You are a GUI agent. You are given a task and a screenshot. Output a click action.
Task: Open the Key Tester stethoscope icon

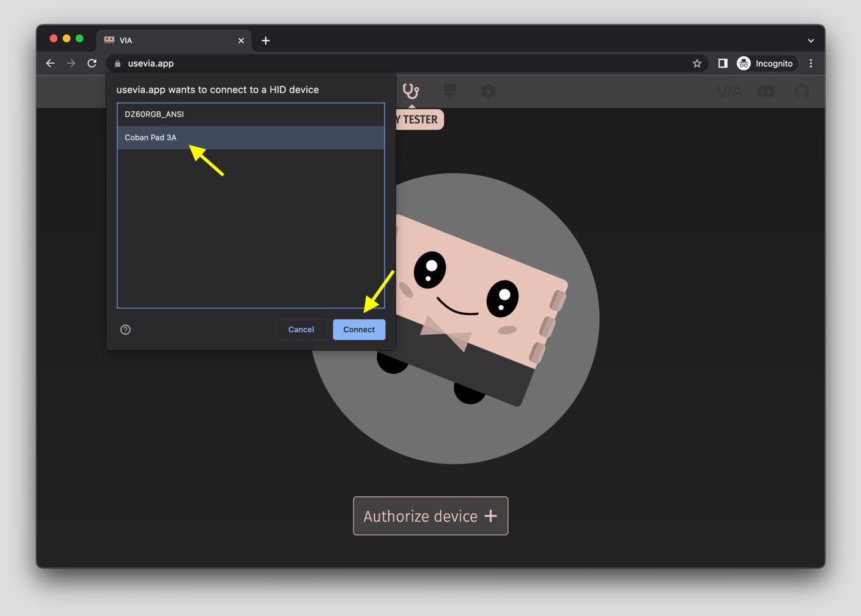click(x=411, y=91)
